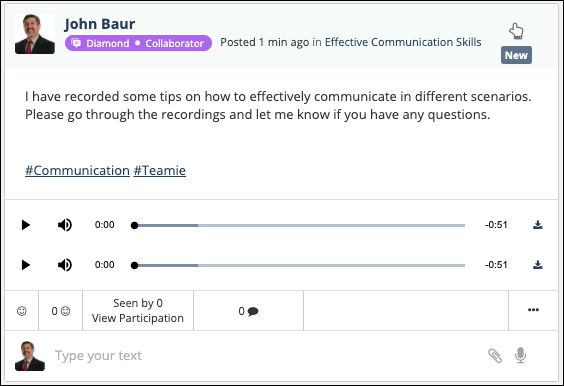Play the first audio recording
The height and width of the screenshot is (386, 564).
tap(26, 225)
